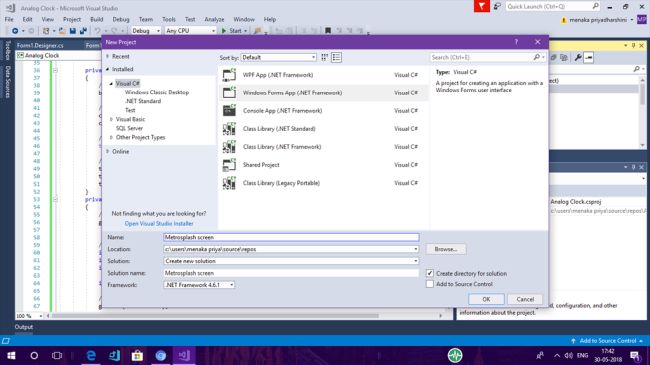
Task: Click the template Search box
Action: coord(482,57)
